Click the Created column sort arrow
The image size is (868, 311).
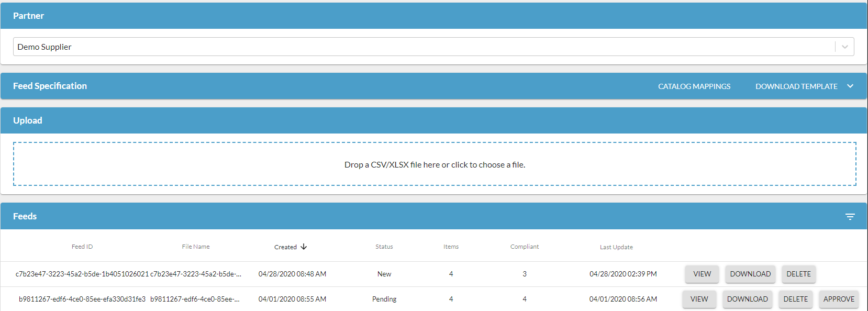coord(304,247)
